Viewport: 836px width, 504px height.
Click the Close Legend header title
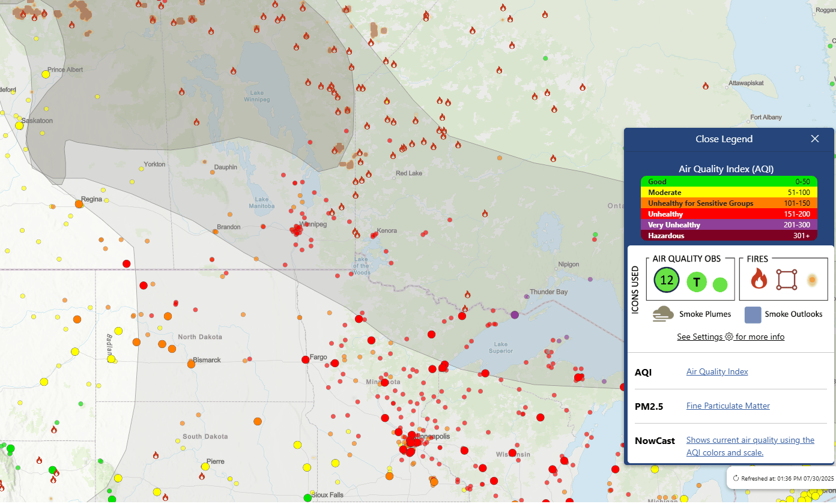tap(724, 139)
